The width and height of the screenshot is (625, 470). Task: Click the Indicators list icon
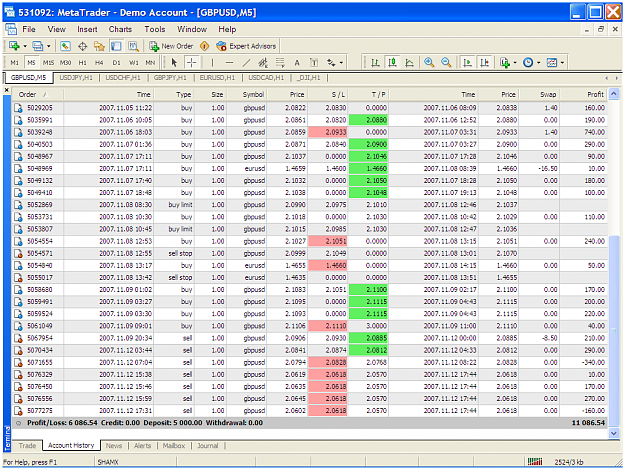pyautogui.click(x=505, y=63)
